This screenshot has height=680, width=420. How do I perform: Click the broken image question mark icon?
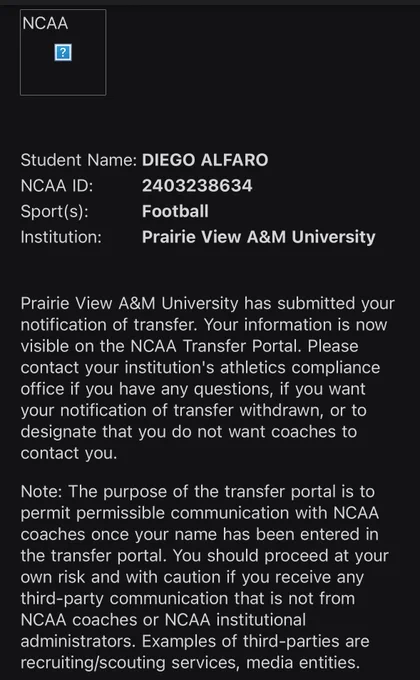(63, 52)
